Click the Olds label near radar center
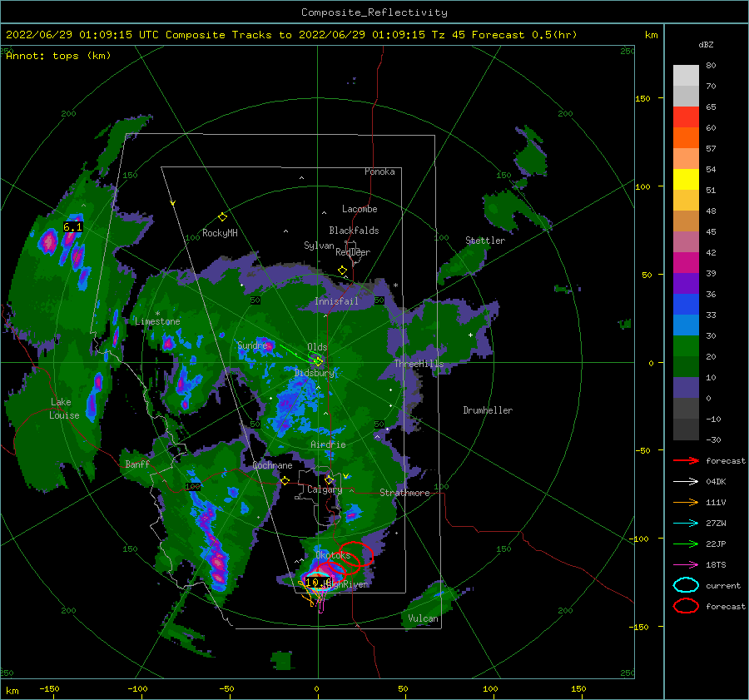Image resolution: width=749 pixels, height=700 pixels. (317, 347)
